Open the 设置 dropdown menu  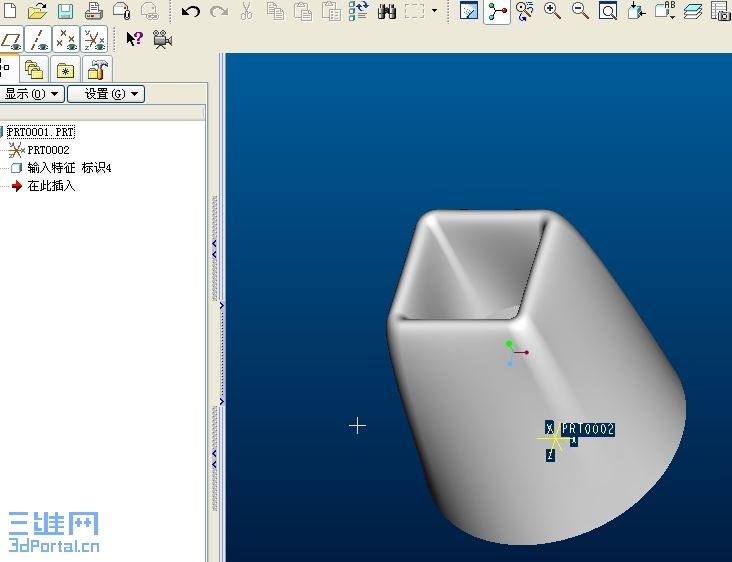pyautogui.click(x=106, y=94)
